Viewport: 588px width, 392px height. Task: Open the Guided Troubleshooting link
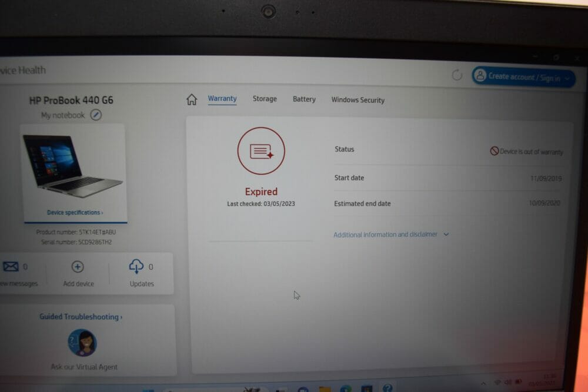tap(81, 317)
